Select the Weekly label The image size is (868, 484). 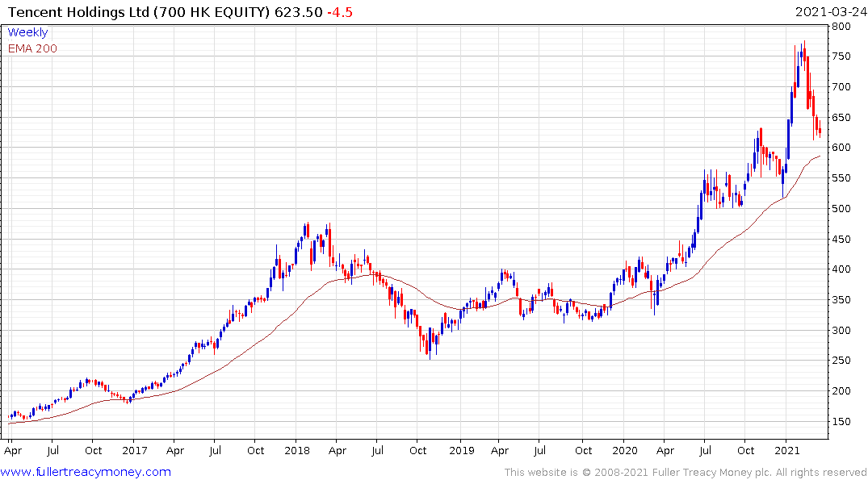pyautogui.click(x=27, y=32)
